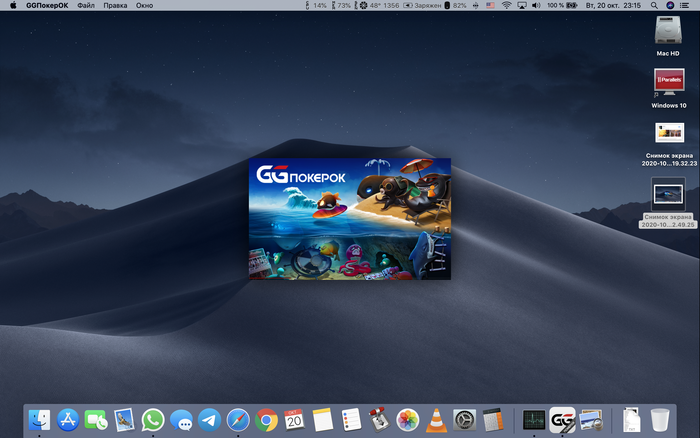The image size is (700, 438).
Task: Open Reminders from the Dock
Action: coord(351,420)
